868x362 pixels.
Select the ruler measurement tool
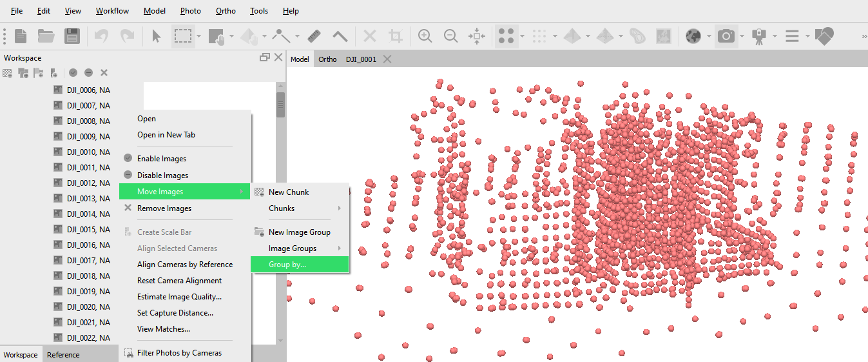pos(314,36)
